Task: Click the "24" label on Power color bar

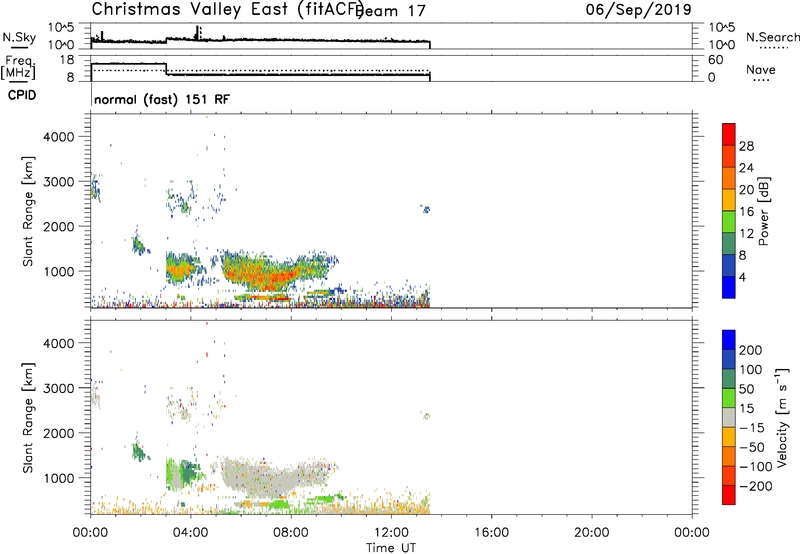Action: point(746,168)
